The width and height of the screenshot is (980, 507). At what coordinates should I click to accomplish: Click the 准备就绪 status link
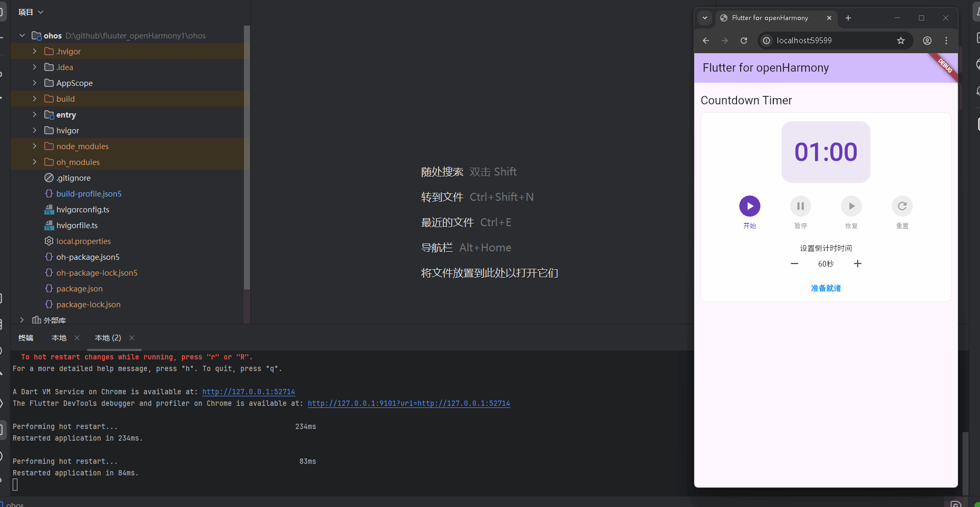click(825, 288)
